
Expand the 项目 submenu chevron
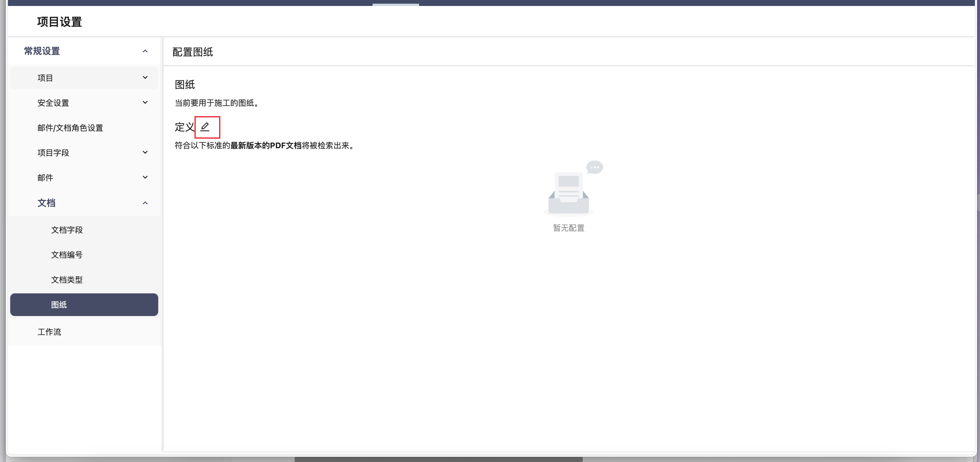click(145, 78)
